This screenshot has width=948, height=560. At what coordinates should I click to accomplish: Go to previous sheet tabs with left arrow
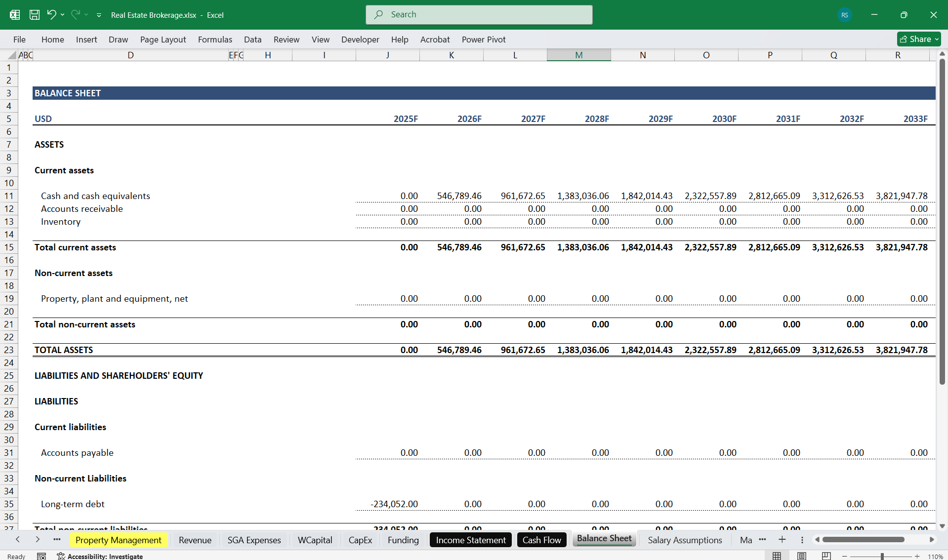18,540
